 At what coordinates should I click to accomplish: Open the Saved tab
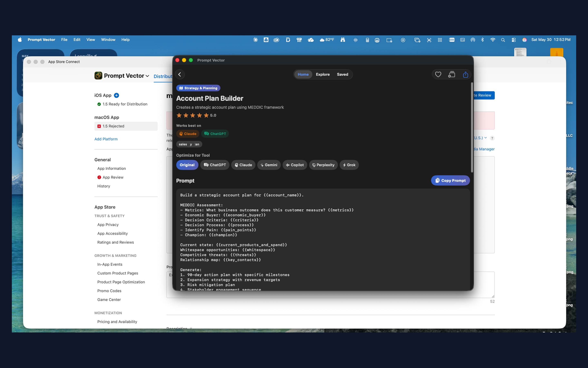[x=342, y=74]
